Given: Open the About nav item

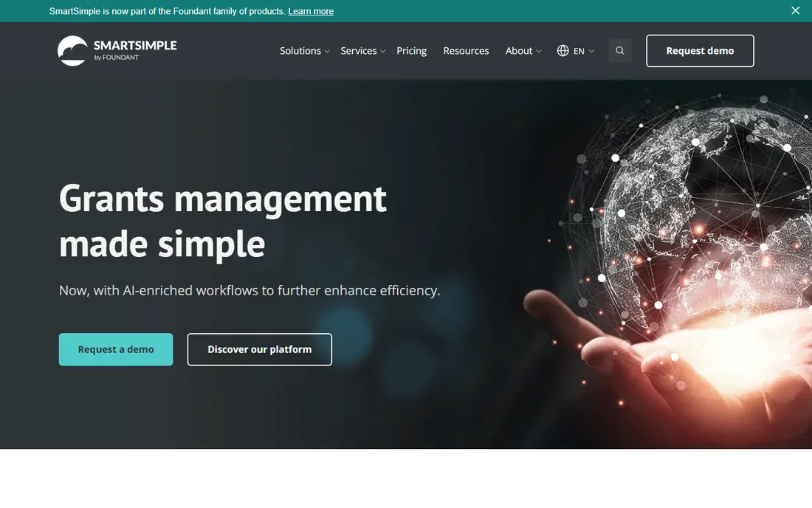Looking at the screenshot, I should click(x=519, y=51).
